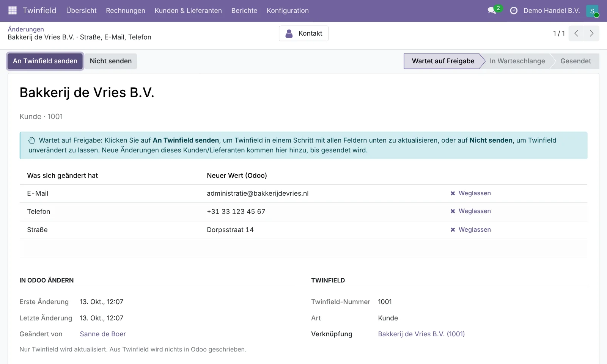
Task: Click the Nicht senden button
Action: coord(111,61)
